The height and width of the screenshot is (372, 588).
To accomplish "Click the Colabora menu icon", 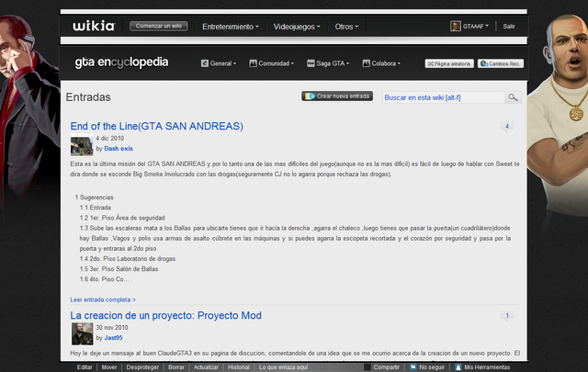I will (x=366, y=63).
